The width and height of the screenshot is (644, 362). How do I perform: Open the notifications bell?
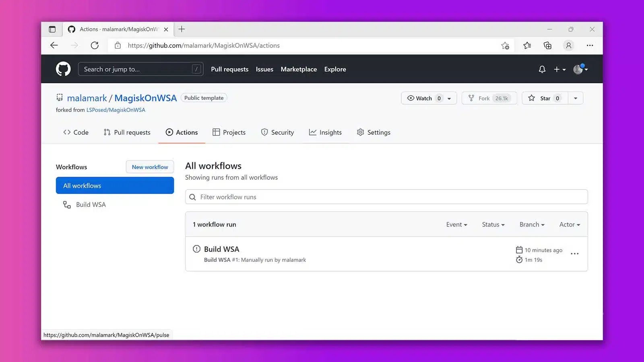click(x=542, y=69)
